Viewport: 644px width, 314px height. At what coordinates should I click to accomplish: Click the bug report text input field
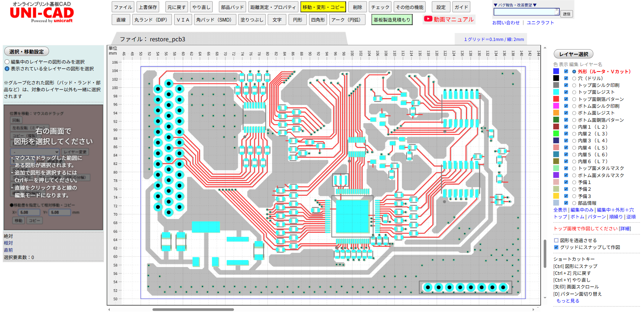click(x=526, y=12)
